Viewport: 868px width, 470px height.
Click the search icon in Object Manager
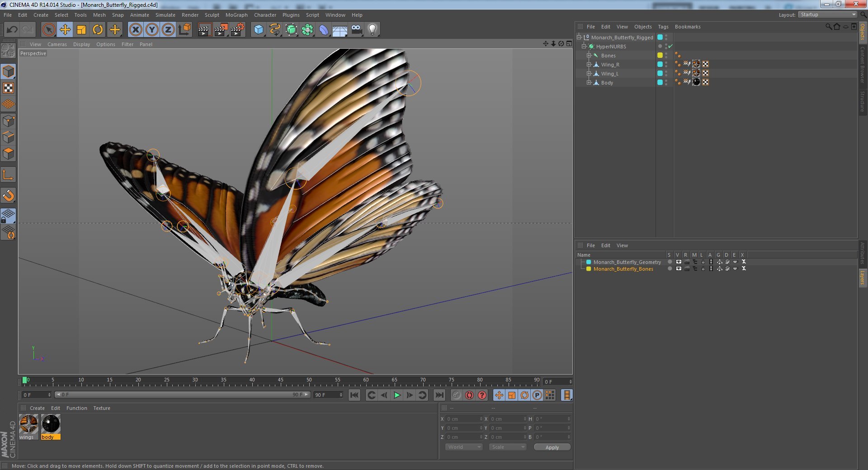point(828,27)
